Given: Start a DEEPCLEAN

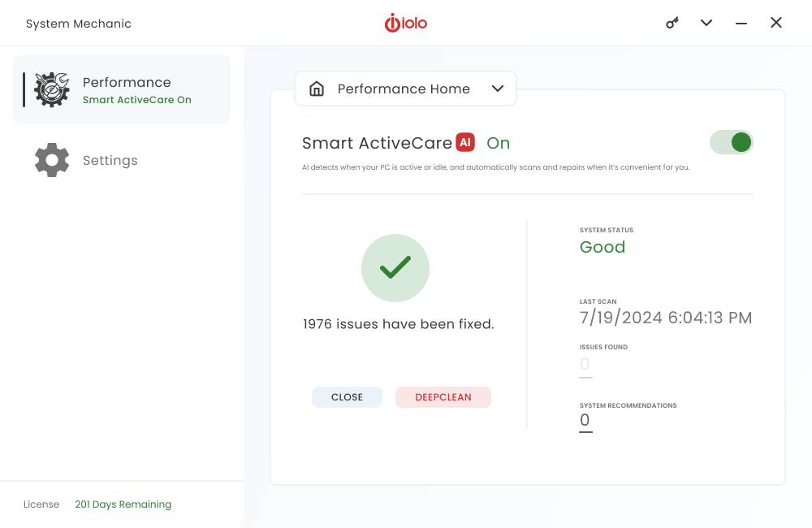Looking at the screenshot, I should [x=443, y=397].
